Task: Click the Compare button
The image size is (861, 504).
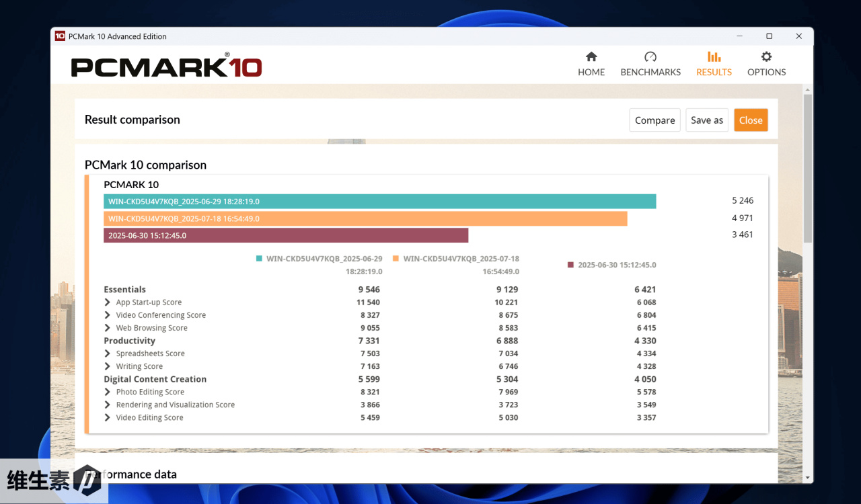Action: pyautogui.click(x=654, y=120)
